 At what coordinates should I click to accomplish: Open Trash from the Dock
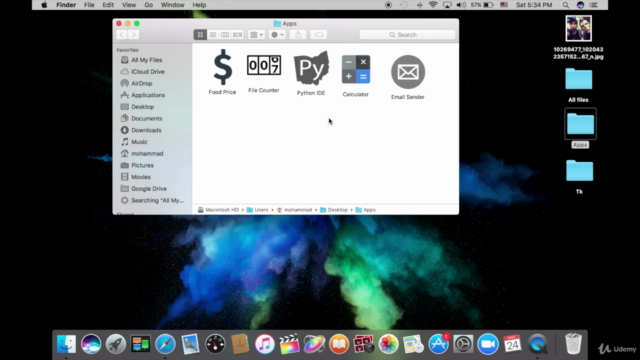[x=573, y=344]
